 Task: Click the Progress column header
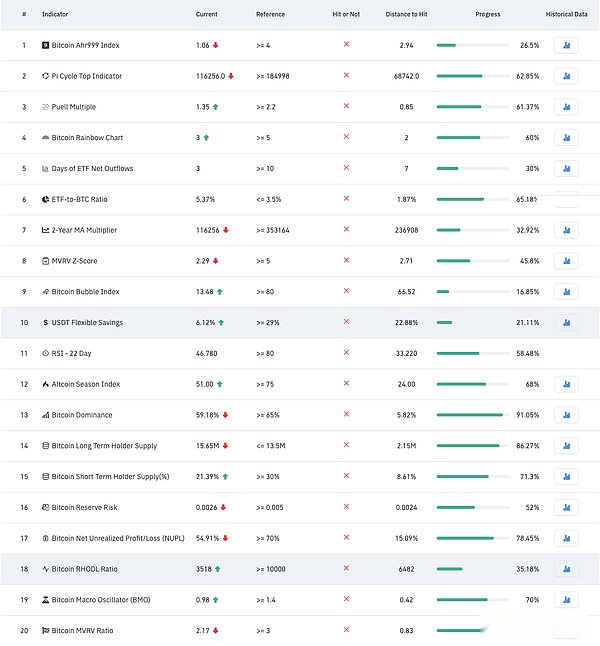tap(488, 14)
